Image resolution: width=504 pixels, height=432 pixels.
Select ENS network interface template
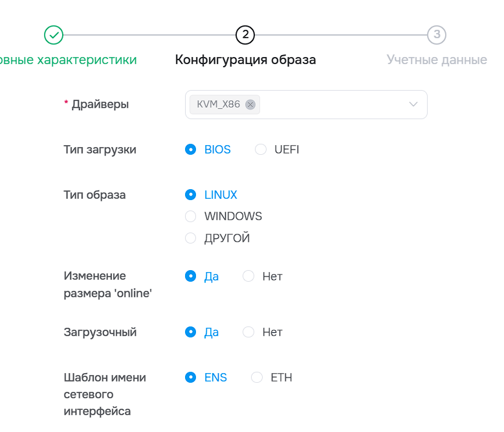coord(190,378)
